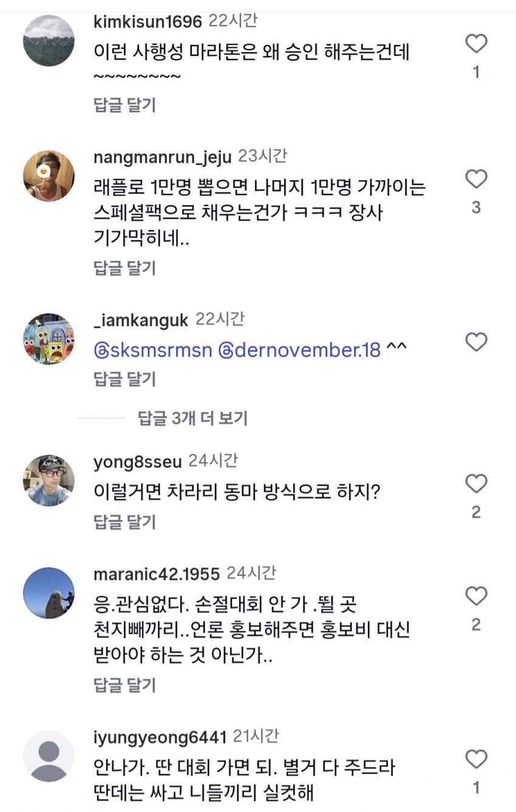This screenshot has height=812, width=516.
Task: Like maranic42.1955's comment with the heart
Action: 477,596
